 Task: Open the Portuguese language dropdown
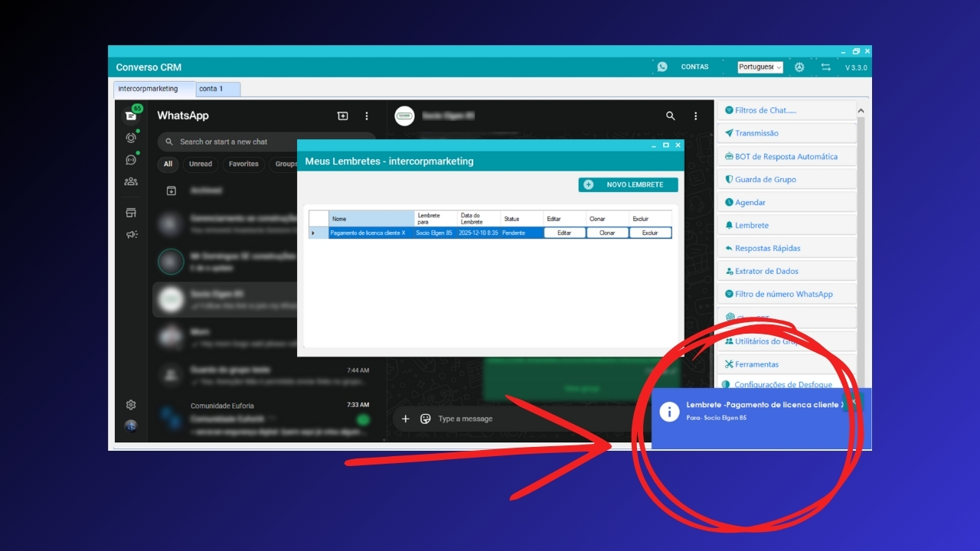(760, 67)
